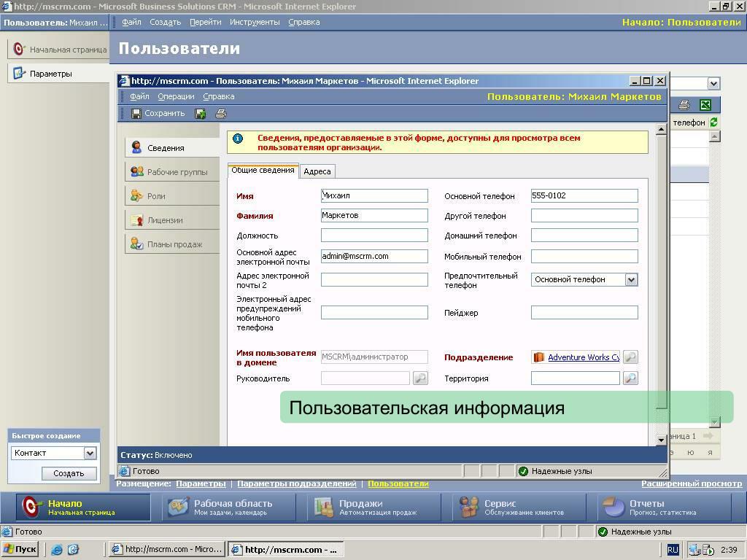Open the Роли section
Viewport: 747px width, 560px height.
click(x=172, y=196)
